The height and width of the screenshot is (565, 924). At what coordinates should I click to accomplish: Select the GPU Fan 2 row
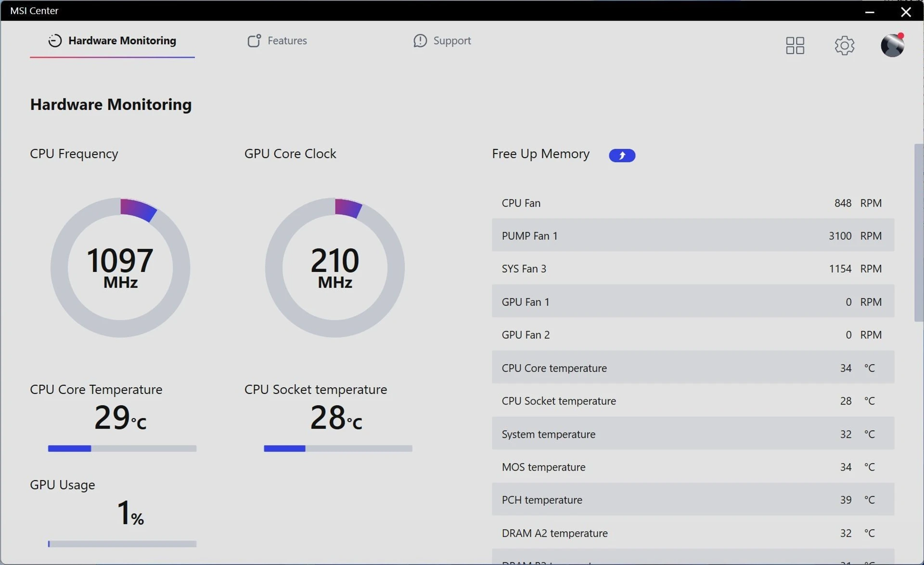[x=693, y=334]
